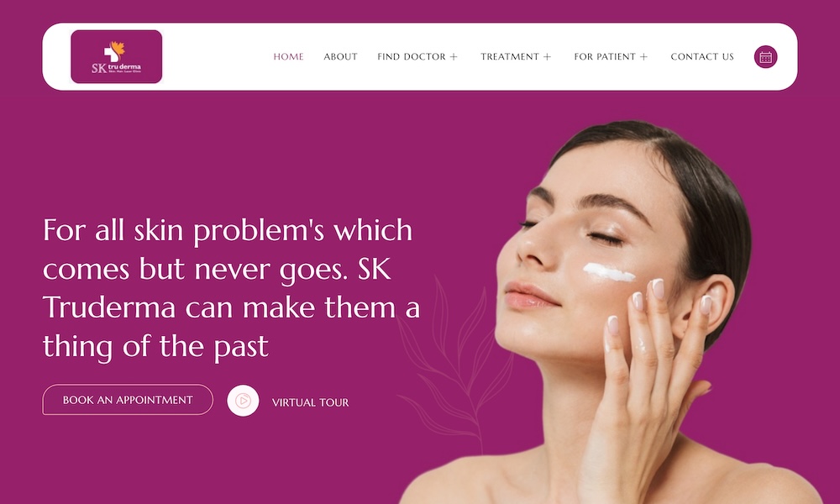Click the white cream streak on the cheek
The width and height of the screenshot is (840, 504).
click(609, 272)
